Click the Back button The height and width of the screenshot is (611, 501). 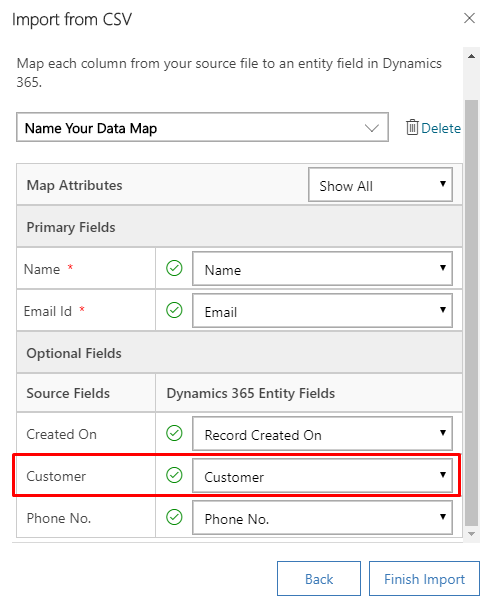(x=319, y=579)
